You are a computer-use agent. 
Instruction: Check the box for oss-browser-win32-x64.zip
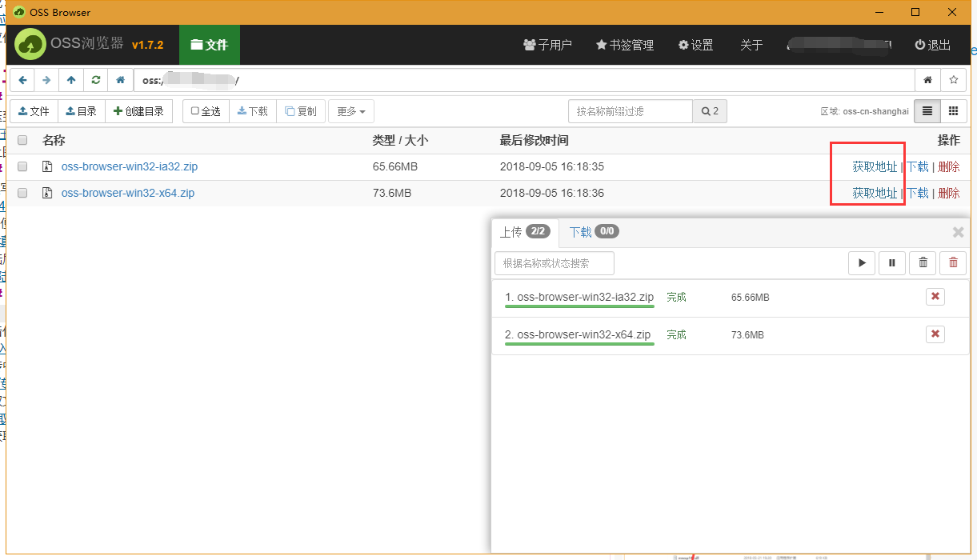[x=22, y=193]
